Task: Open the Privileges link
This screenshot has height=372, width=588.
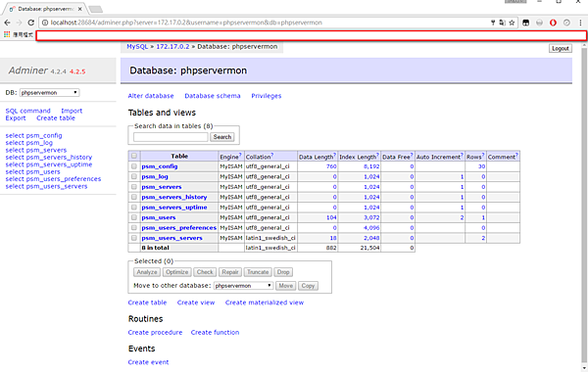Action: pyautogui.click(x=267, y=96)
